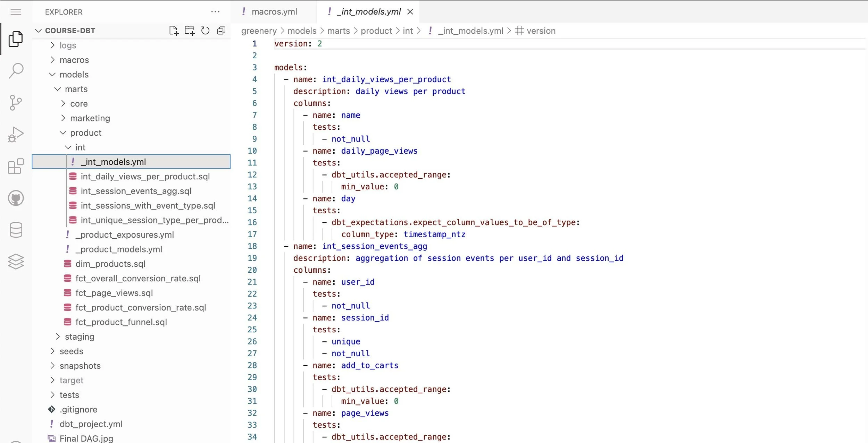Switch to the macros.yml tab
This screenshot has width=868, height=443.
click(x=274, y=12)
